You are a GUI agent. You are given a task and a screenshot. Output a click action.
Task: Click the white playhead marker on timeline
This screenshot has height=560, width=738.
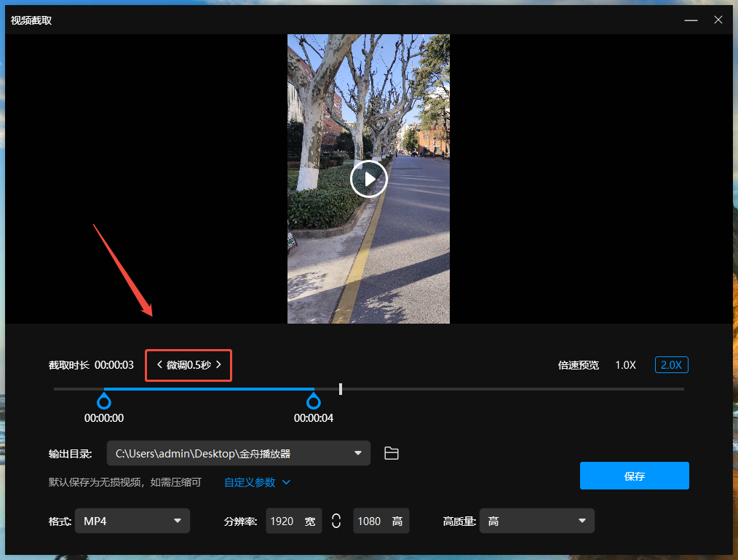[341, 389]
